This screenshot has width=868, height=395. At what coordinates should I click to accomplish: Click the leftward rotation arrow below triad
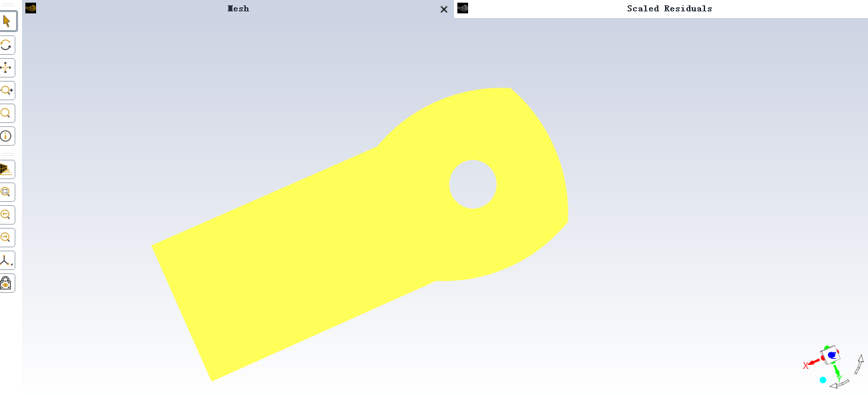[839, 384]
